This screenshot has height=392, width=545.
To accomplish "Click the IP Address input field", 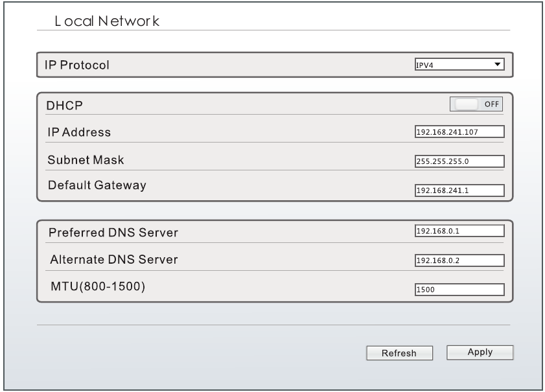I will pyautogui.click(x=459, y=132).
